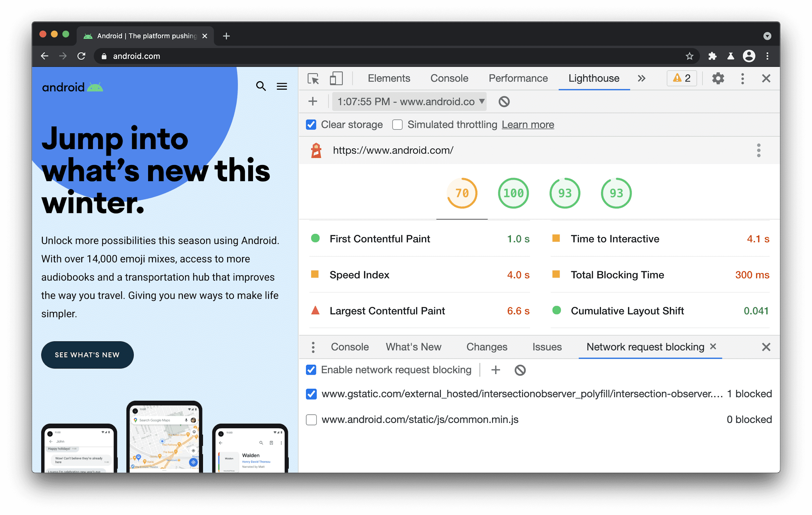The width and height of the screenshot is (812, 515).
Task: Click 'Learn more' link for throttling
Action: point(527,124)
